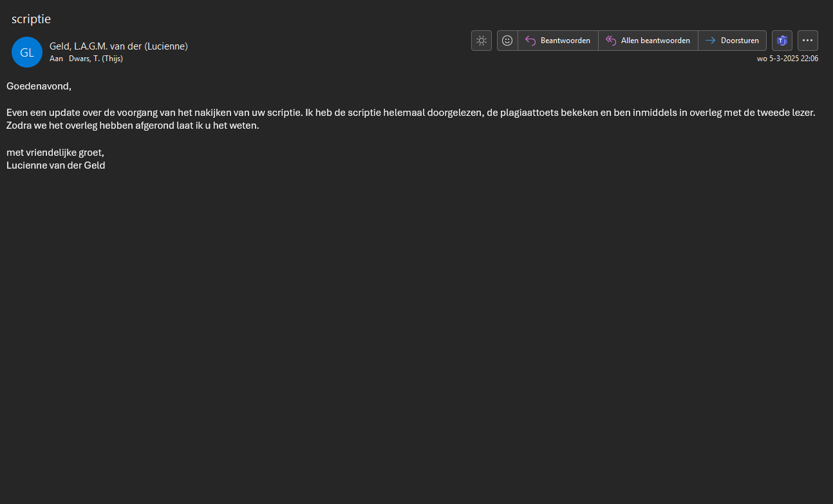833x504 pixels.
Task: Click the line starting with Zodra we
Action: click(132, 126)
